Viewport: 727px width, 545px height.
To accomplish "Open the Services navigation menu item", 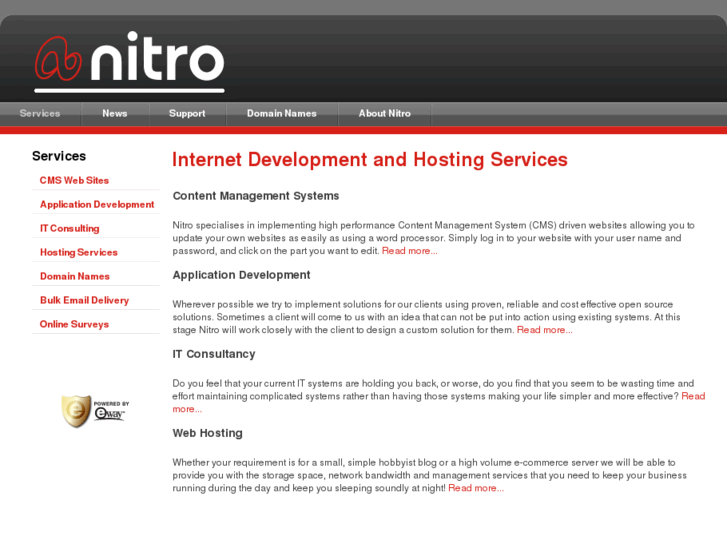I will 40,114.
